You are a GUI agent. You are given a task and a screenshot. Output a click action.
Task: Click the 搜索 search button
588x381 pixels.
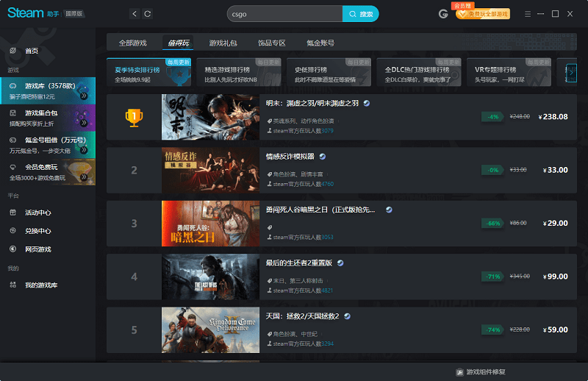click(361, 14)
